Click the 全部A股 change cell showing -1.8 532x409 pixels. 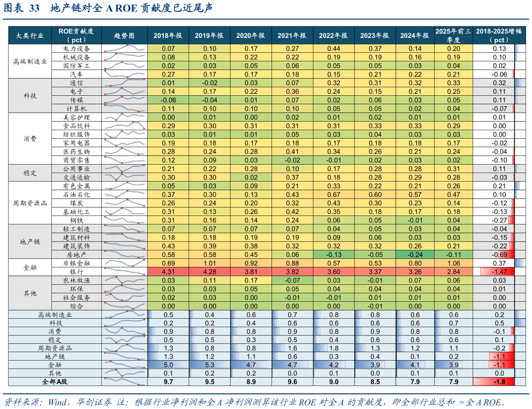pyautogui.click(x=499, y=382)
